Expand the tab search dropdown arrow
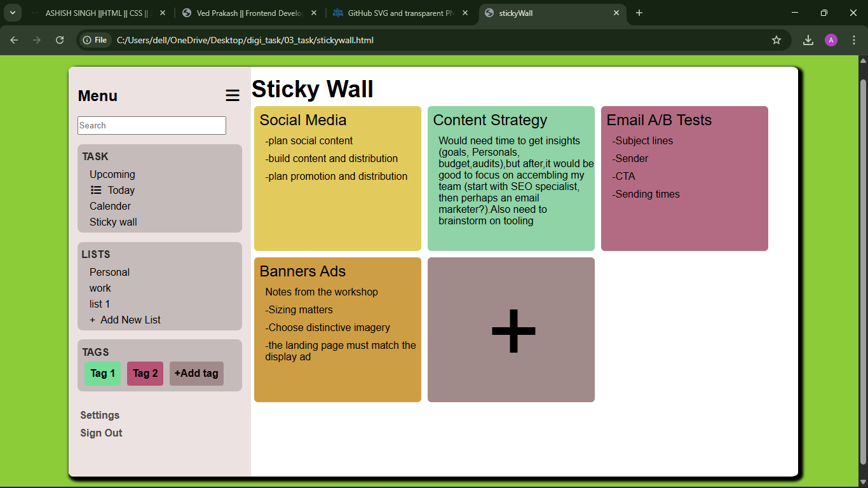This screenshot has width=868, height=488. [x=12, y=13]
